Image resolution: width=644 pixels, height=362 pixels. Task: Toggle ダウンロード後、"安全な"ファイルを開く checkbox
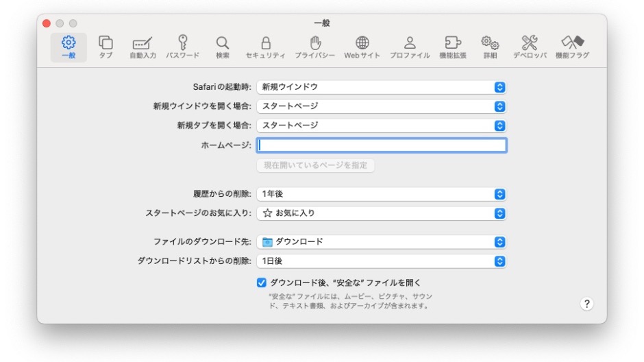262,282
